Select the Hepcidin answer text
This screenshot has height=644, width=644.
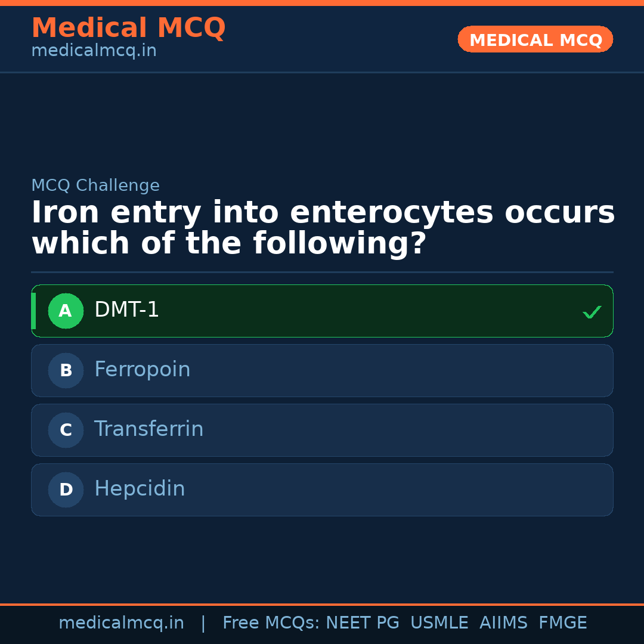(x=140, y=489)
